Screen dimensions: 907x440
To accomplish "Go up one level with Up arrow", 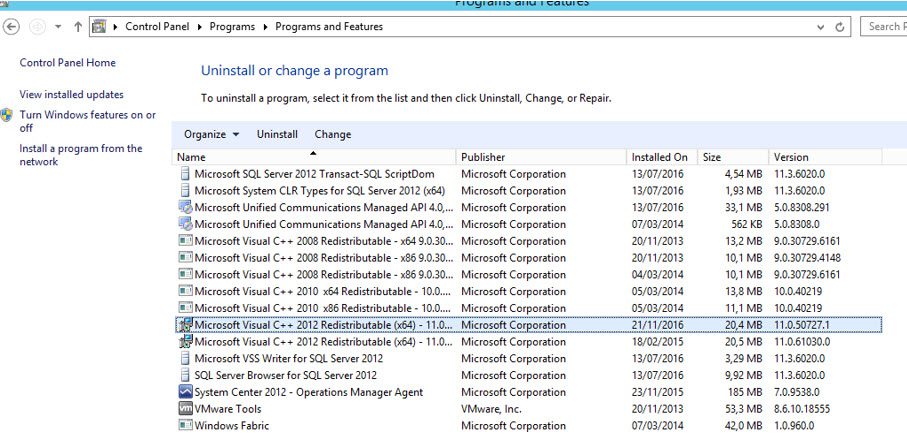I will (78, 27).
